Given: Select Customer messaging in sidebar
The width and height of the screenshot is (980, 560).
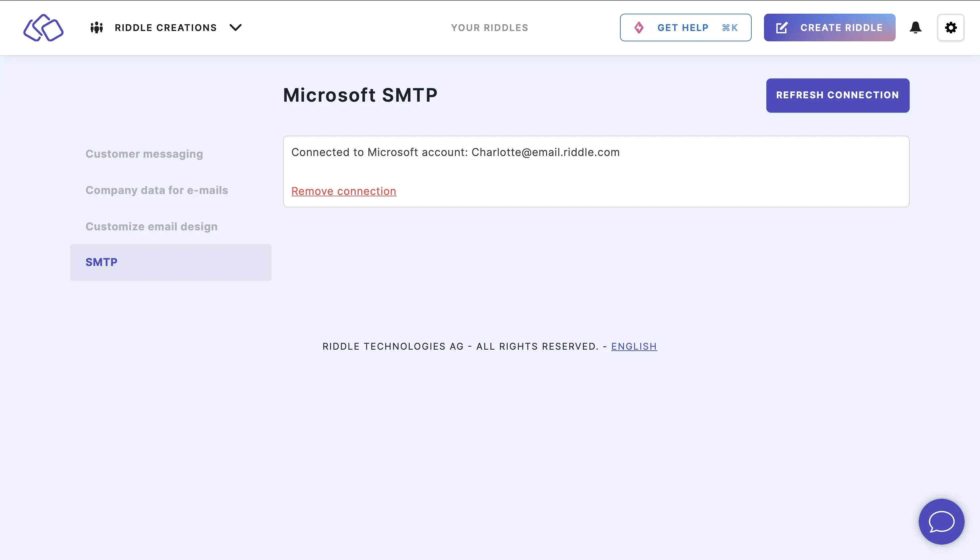Looking at the screenshot, I should point(144,154).
